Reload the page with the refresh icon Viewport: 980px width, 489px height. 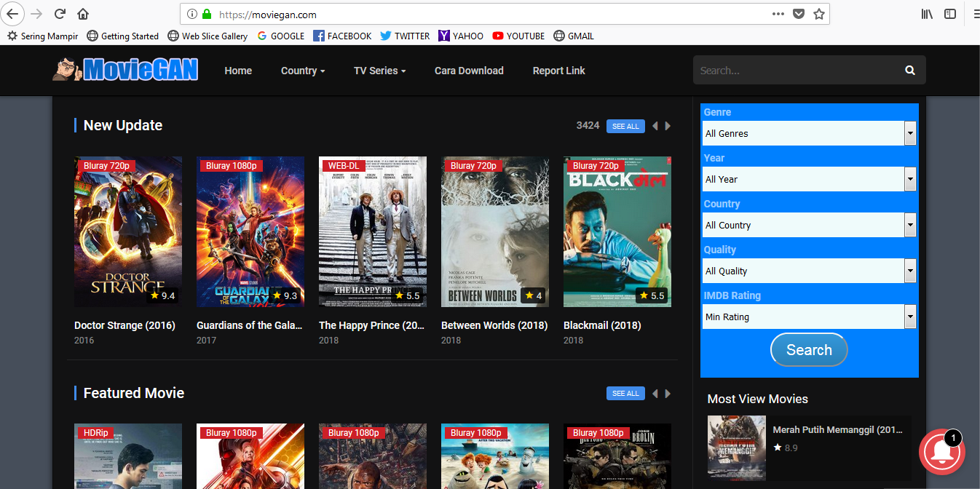click(x=60, y=13)
